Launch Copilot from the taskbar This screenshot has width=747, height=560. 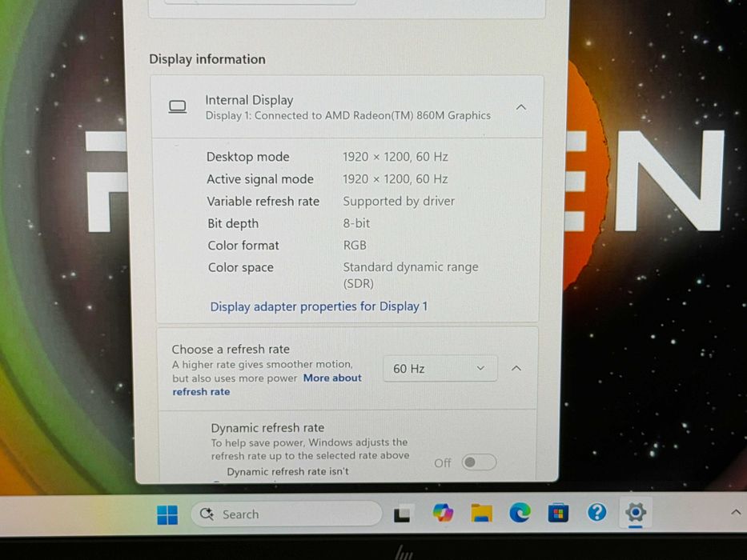click(443, 513)
